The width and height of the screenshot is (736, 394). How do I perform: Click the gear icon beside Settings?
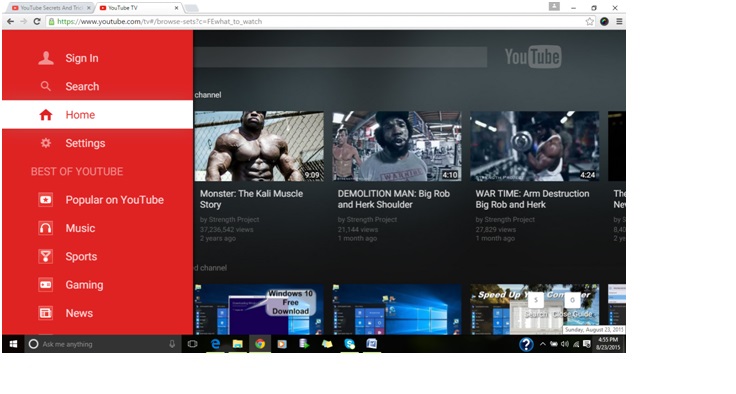tap(46, 143)
